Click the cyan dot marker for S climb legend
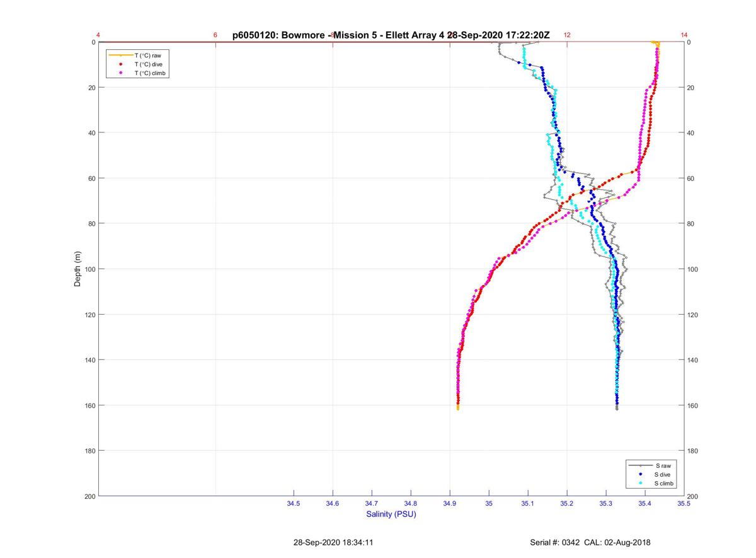 click(x=641, y=483)
